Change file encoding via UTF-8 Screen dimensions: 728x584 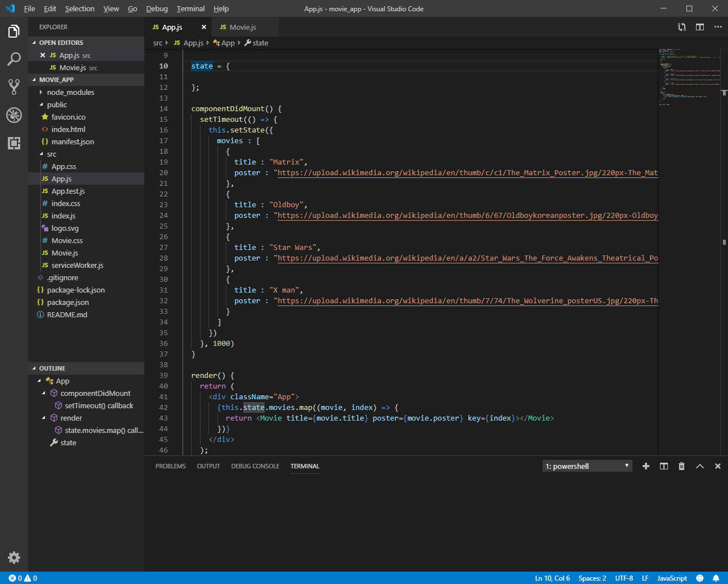(624, 578)
